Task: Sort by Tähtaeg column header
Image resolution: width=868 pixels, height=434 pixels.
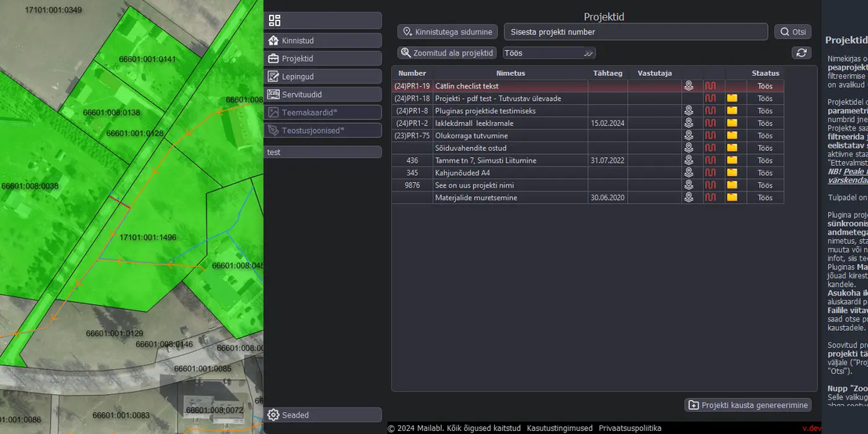Action: click(608, 73)
